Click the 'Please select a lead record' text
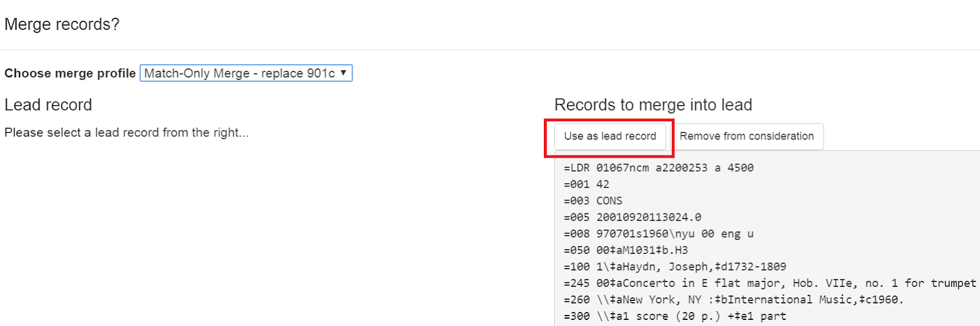This screenshot has width=980, height=326. pyautogui.click(x=126, y=133)
